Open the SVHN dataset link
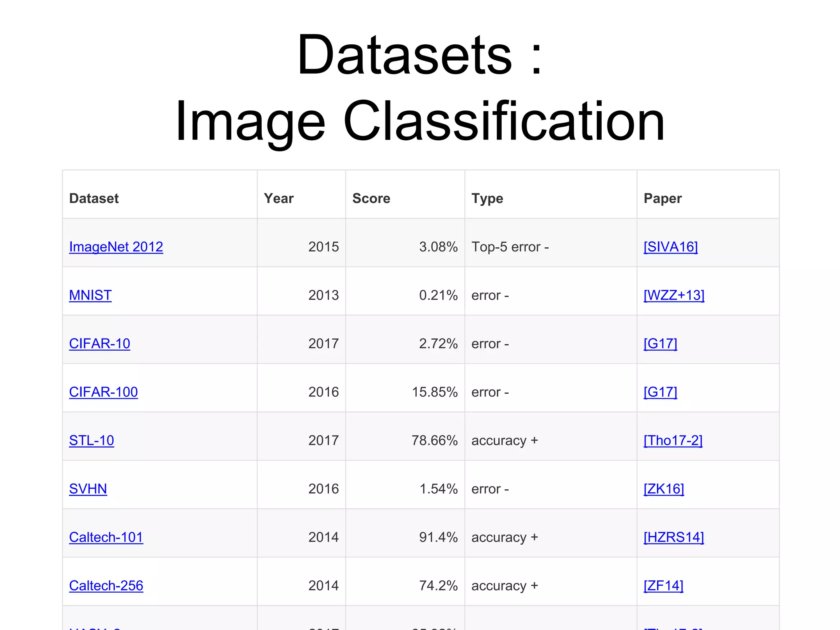 (88, 489)
